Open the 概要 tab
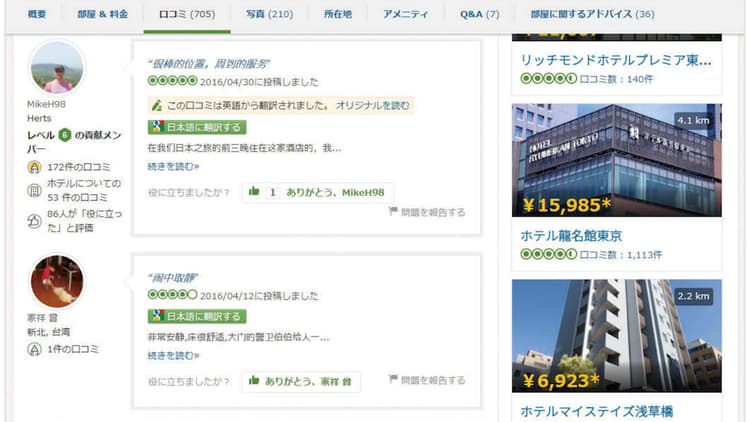This screenshot has height=422, width=750. [x=37, y=14]
